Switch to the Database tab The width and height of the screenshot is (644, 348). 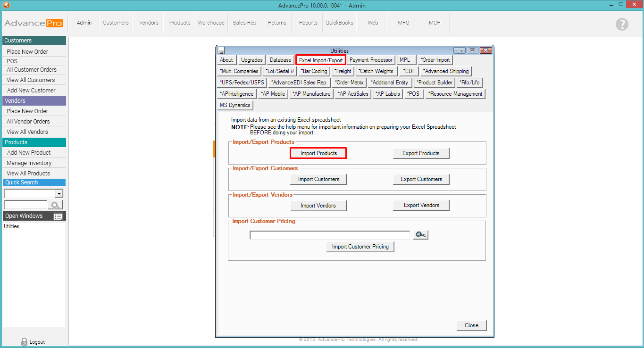[280, 60]
